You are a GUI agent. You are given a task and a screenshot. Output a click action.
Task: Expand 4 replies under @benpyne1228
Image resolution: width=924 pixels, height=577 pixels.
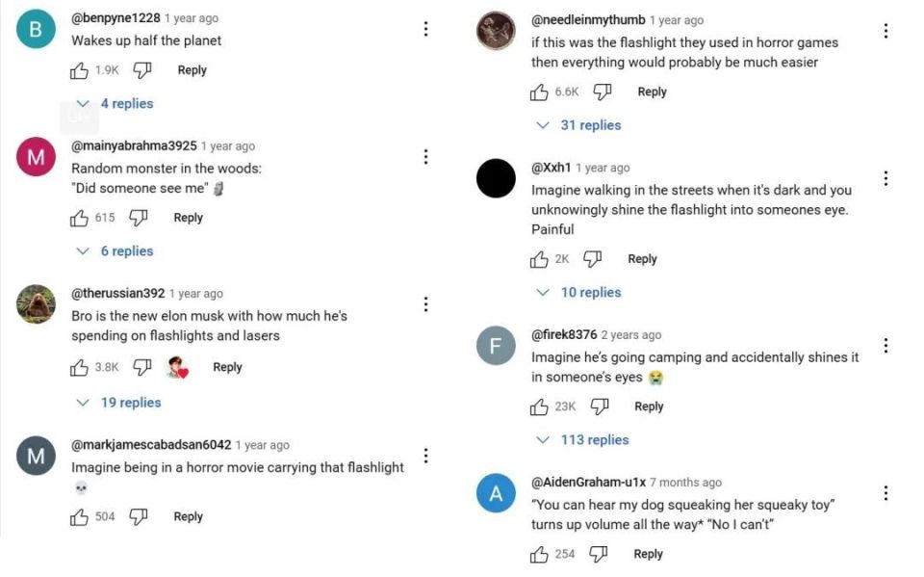click(x=115, y=104)
